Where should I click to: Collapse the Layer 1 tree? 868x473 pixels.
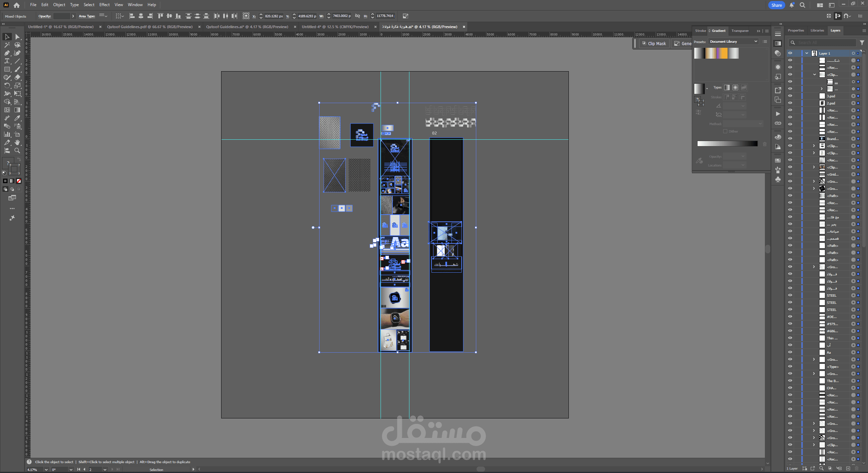[x=807, y=53]
